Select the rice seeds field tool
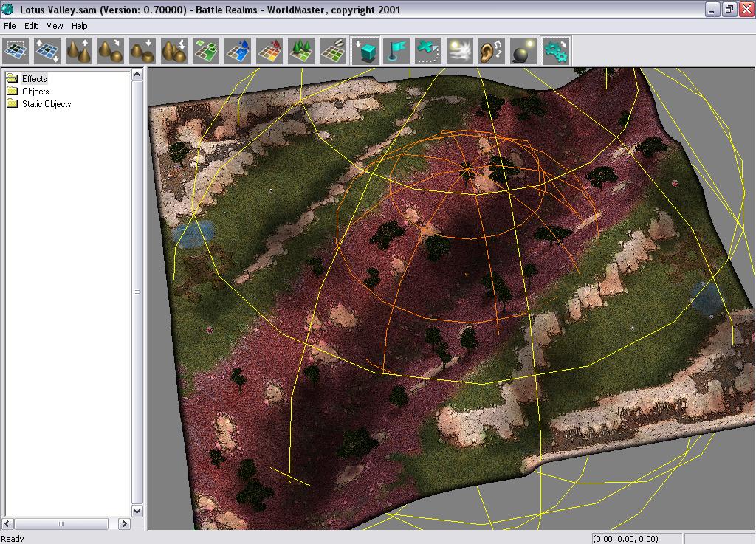Screen dimensions: 756x544 pyautogui.click(x=333, y=51)
